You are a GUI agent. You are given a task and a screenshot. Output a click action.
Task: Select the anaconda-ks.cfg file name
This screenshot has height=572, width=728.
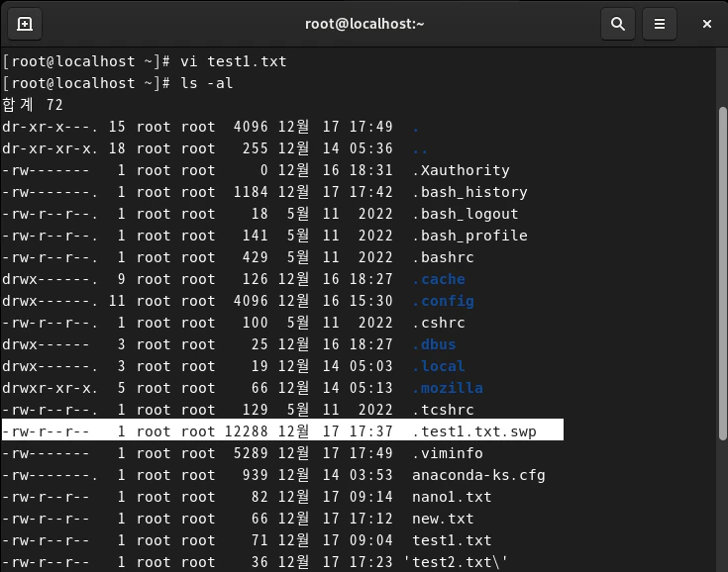point(478,475)
